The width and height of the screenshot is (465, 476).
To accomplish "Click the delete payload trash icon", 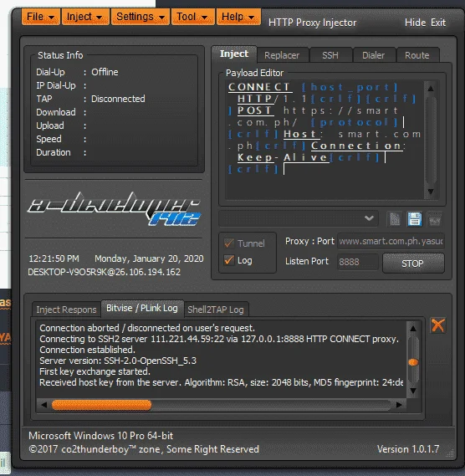I will point(435,219).
